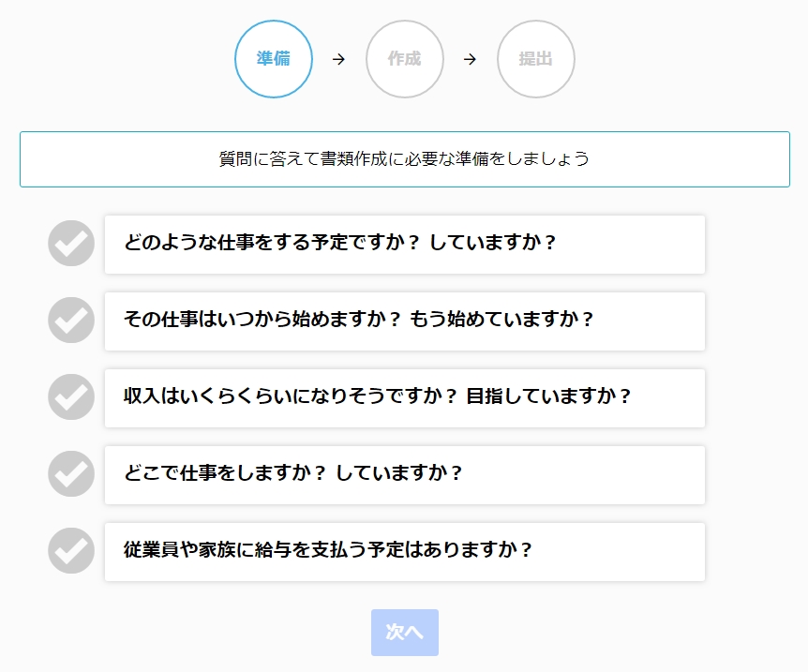Expand the どこで仕事をしますか question
Image resolution: width=808 pixels, height=672 pixels.
(405, 474)
